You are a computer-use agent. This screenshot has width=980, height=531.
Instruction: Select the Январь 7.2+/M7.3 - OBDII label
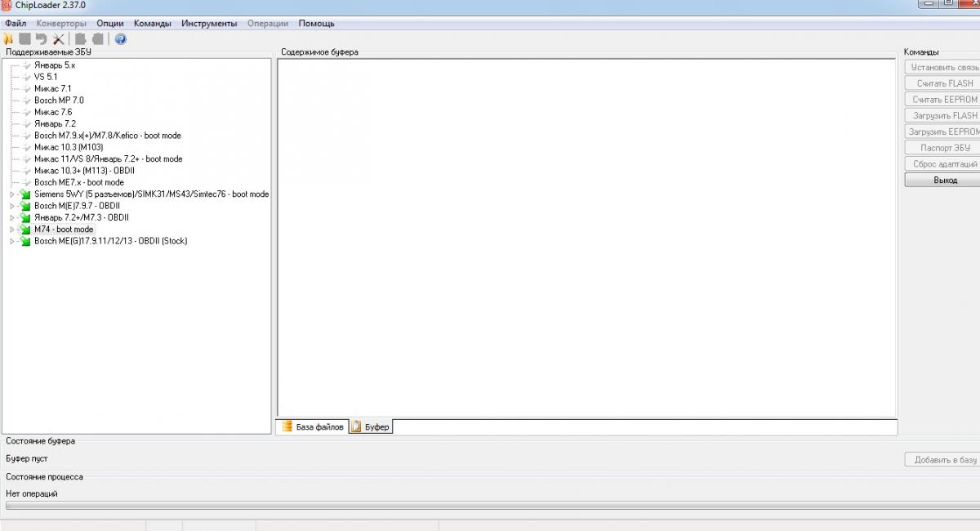click(82, 218)
